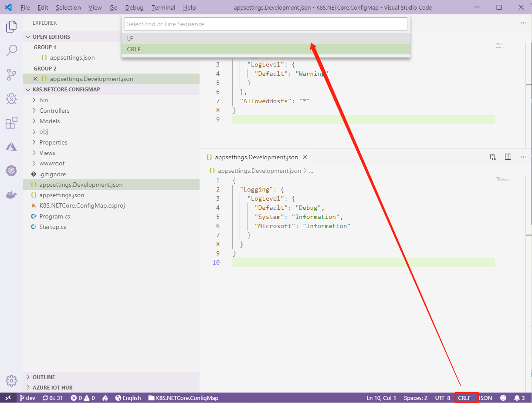Open the Search view in activity bar
Image resolution: width=532 pixels, height=403 pixels.
pyautogui.click(x=11, y=50)
